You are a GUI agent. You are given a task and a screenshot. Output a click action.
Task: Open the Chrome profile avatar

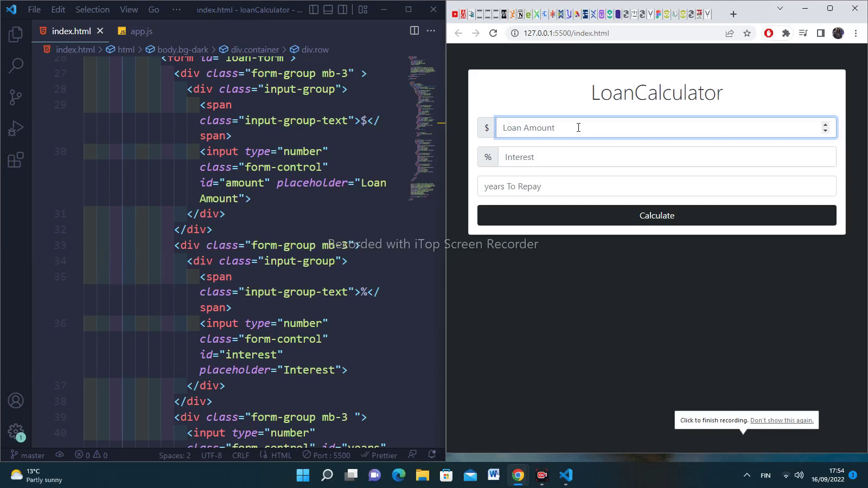click(838, 33)
